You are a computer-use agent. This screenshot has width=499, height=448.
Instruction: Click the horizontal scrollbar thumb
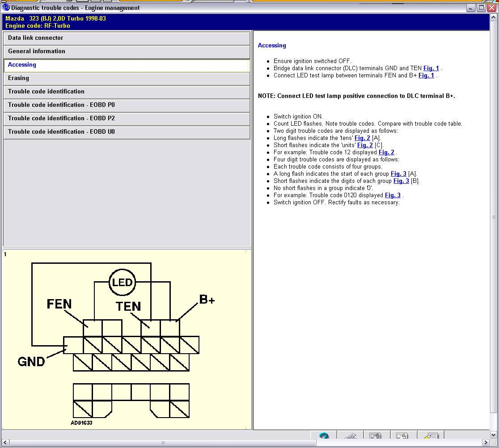(162, 442)
